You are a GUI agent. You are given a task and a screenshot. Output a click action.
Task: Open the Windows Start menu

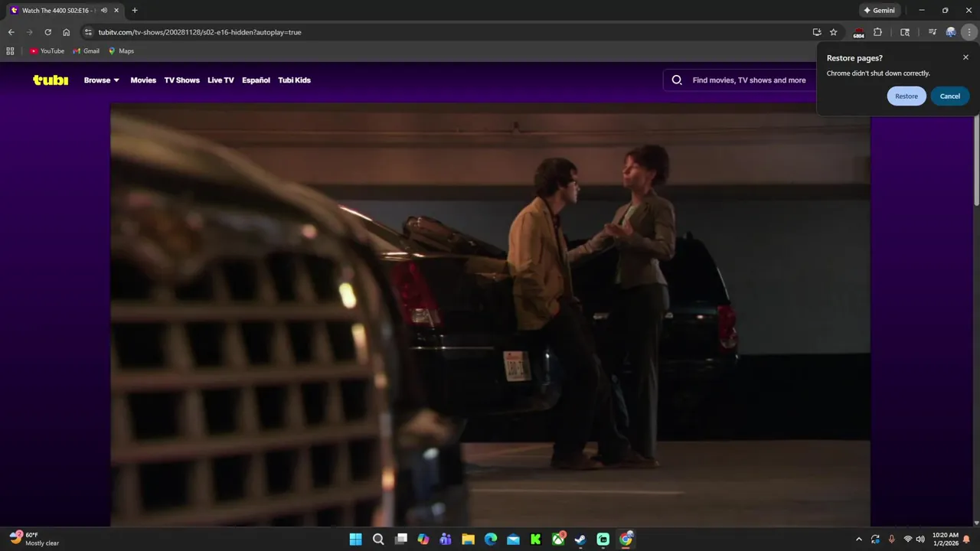[356, 540]
